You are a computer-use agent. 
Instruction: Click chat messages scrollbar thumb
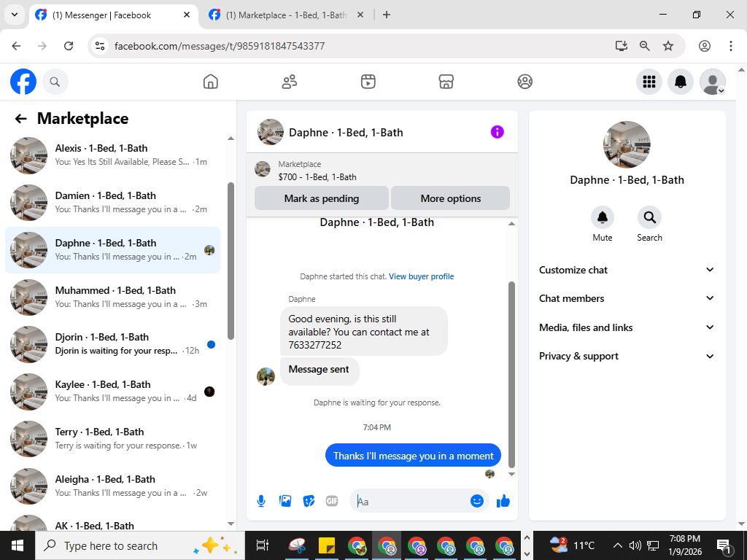pos(511,374)
